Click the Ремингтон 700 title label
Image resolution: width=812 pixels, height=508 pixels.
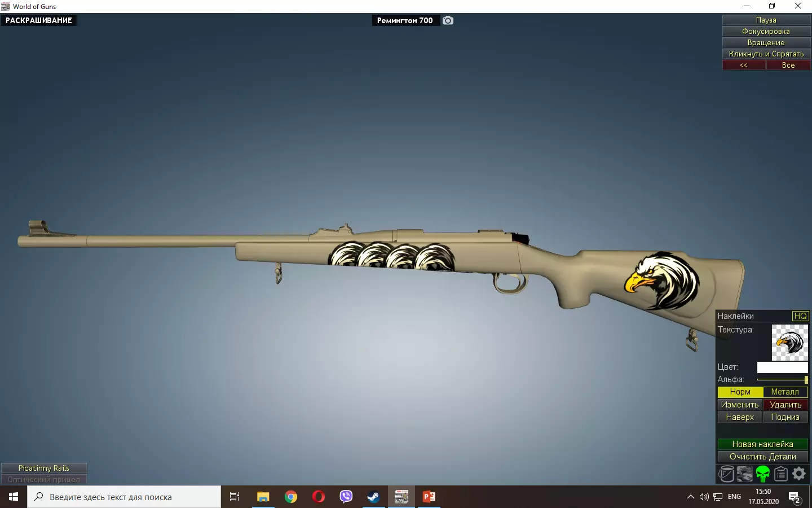[x=405, y=20]
